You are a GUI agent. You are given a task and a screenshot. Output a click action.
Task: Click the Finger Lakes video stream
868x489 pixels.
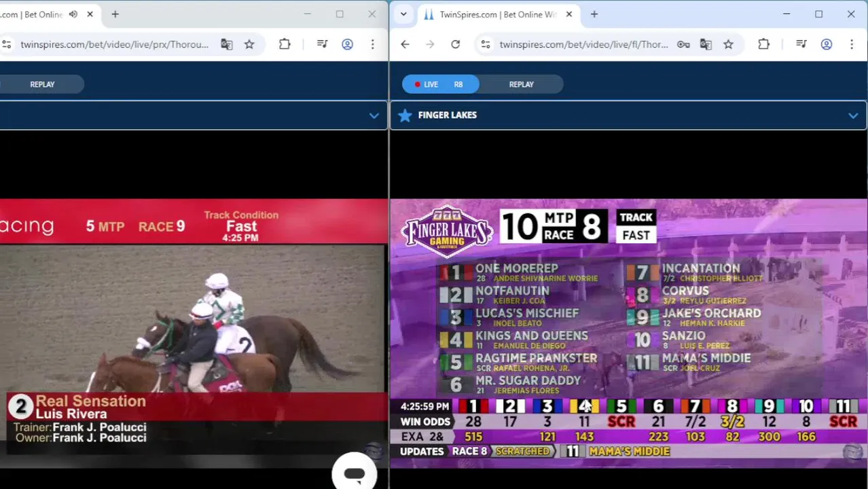tap(629, 333)
